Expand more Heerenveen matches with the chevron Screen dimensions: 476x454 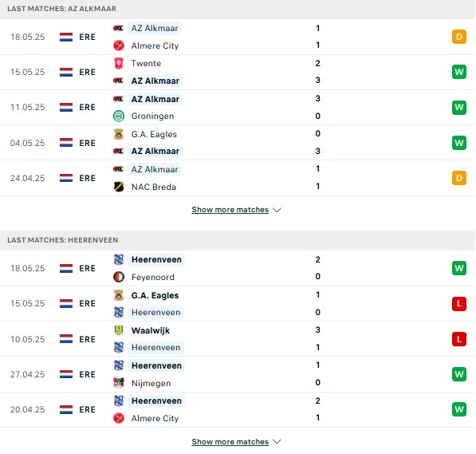pos(277,441)
